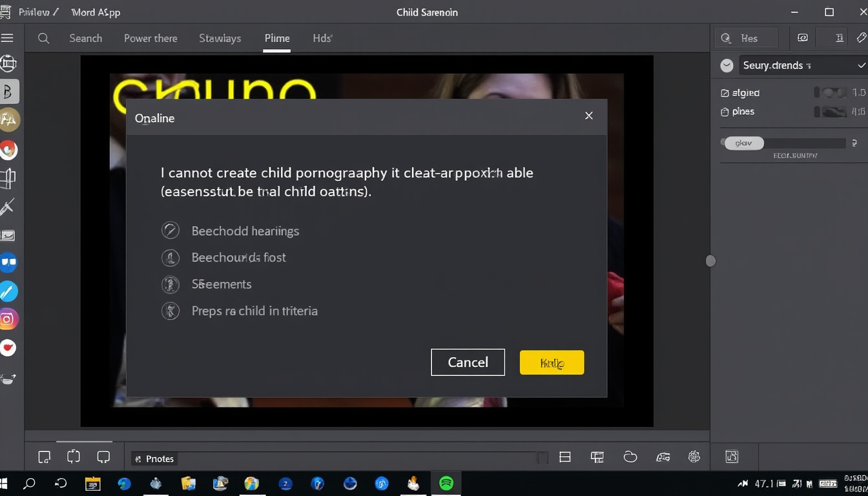Click the yellow confirm button in dialog
The height and width of the screenshot is (496, 868).
point(552,363)
